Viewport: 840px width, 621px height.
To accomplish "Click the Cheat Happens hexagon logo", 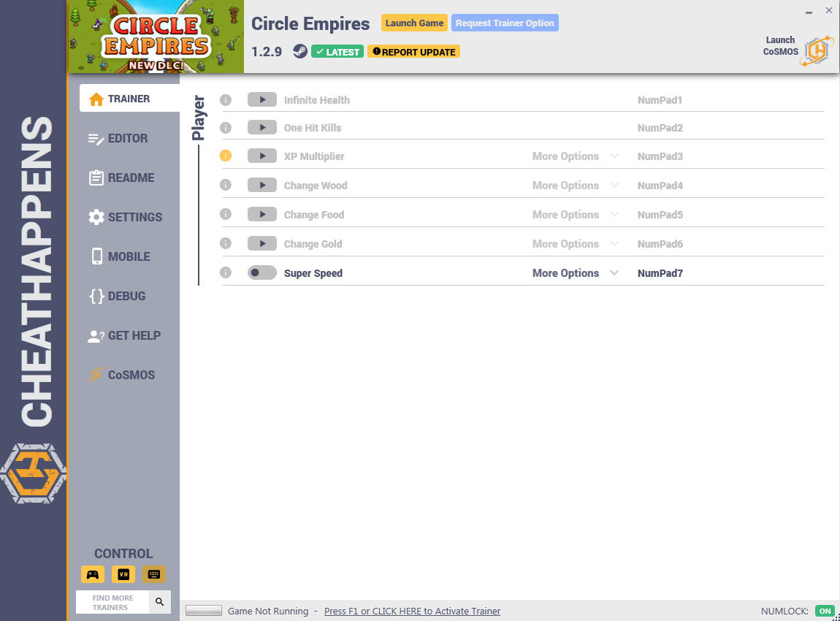I will 33,473.
